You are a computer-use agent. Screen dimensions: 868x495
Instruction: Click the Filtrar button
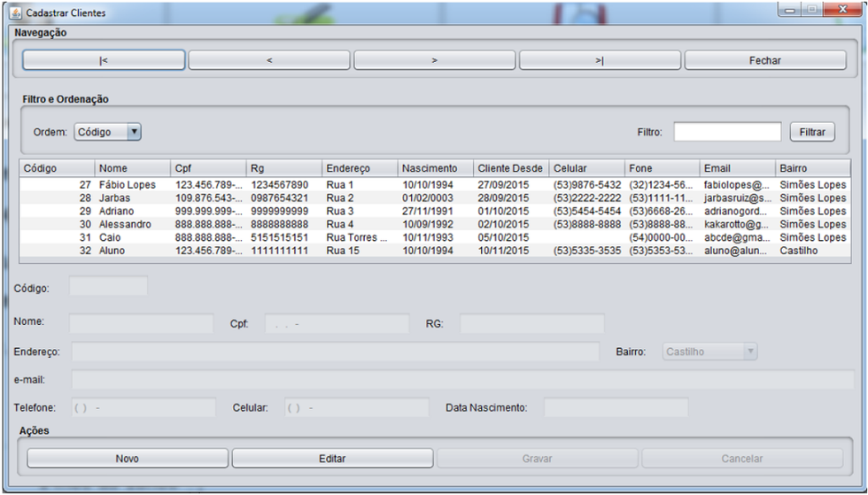(812, 132)
